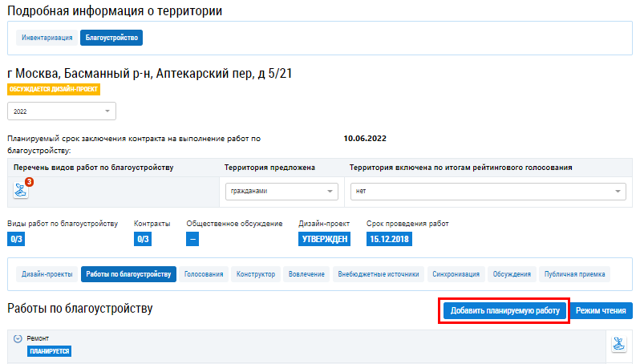This screenshot has width=640, height=364.
Task: Switch to the Публичная приемка tab
Action: [575, 274]
